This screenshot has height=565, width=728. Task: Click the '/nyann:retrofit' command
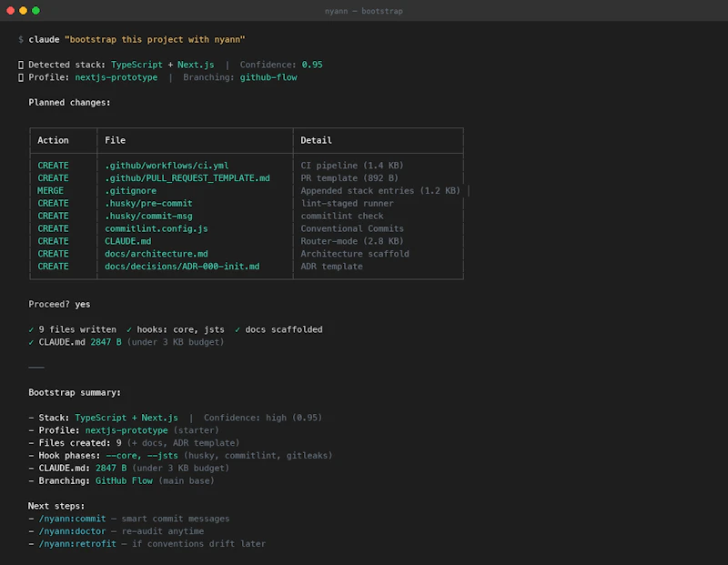tap(77, 543)
